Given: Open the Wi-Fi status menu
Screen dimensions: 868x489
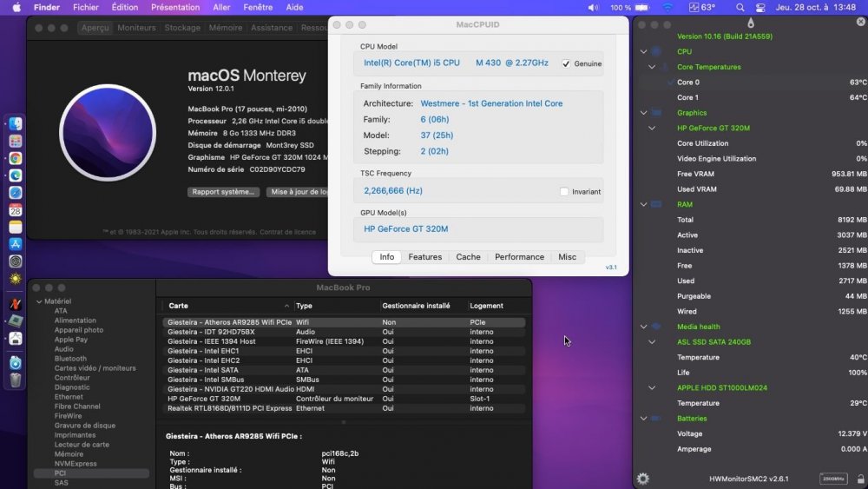Looking at the screenshot, I should pyautogui.click(x=667, y=7).
